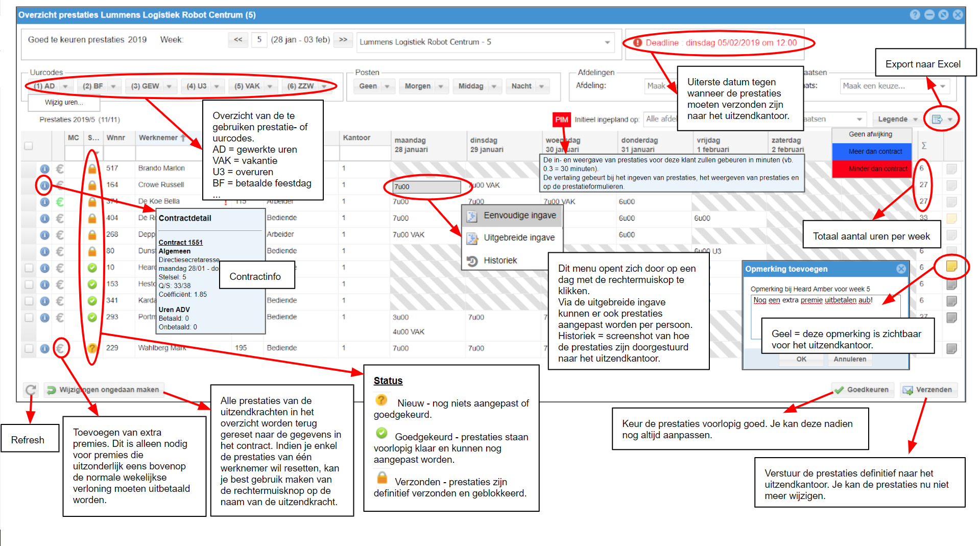The width and height of the screenshot is (980, 546).
Task: Click the Goedkeuren button
Action: [863, 390]
